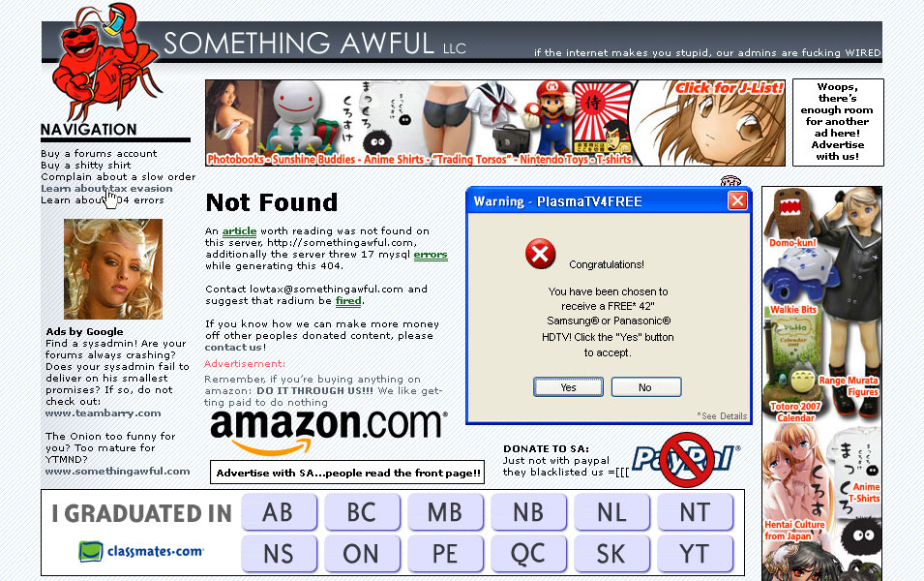Click the red X error icon in the popup
This screenshot has width=924, height=581.
[541, 254]
